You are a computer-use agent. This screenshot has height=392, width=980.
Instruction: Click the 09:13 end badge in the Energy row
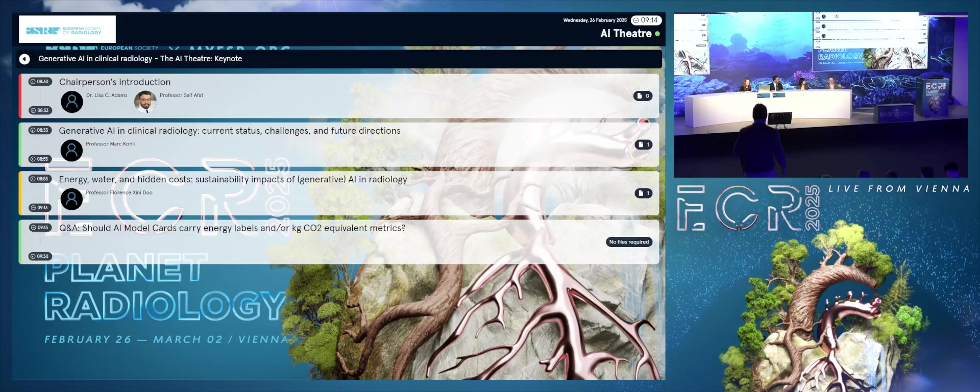click(40, 208)
